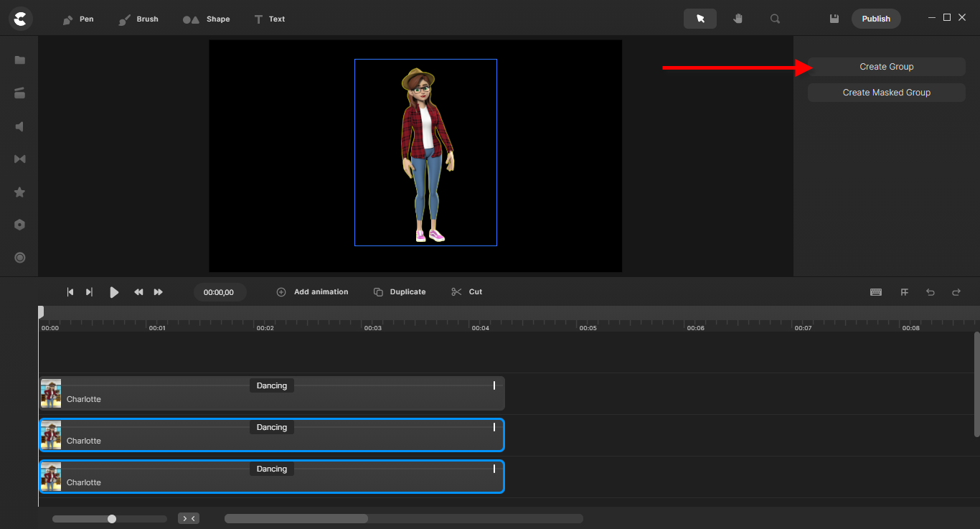
Task: Click the 00:05 ruler mark
Action: tap(588, 328)
